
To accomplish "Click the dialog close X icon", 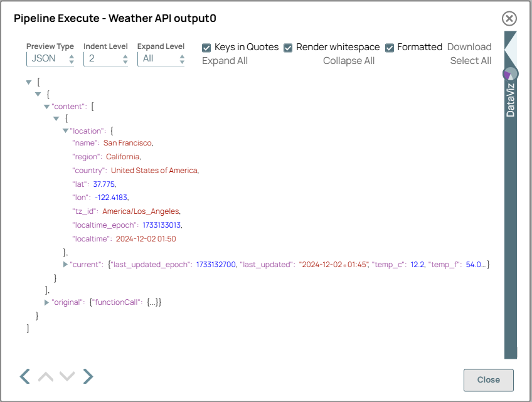I will click(509, 18).
